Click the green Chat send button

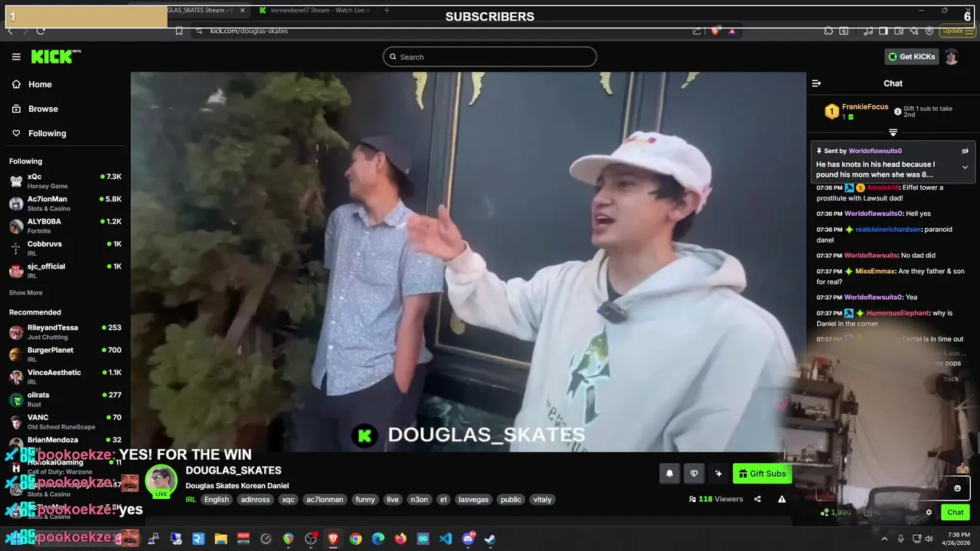tap(955, 513)
